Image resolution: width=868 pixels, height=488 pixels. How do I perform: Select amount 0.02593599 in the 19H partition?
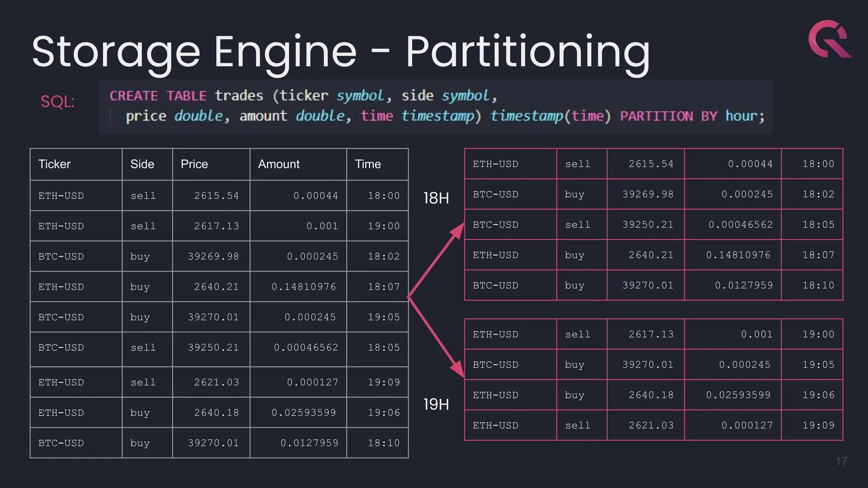pyautogui.click(x=738, y=395)
